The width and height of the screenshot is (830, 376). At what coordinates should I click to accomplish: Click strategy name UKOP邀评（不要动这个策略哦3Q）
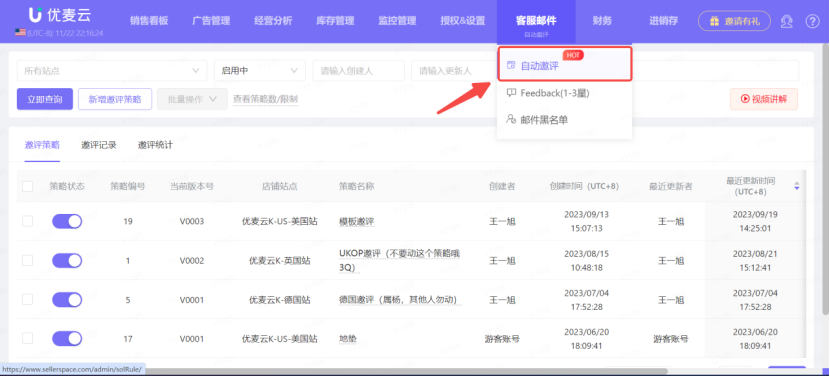(x=400, y=261)
